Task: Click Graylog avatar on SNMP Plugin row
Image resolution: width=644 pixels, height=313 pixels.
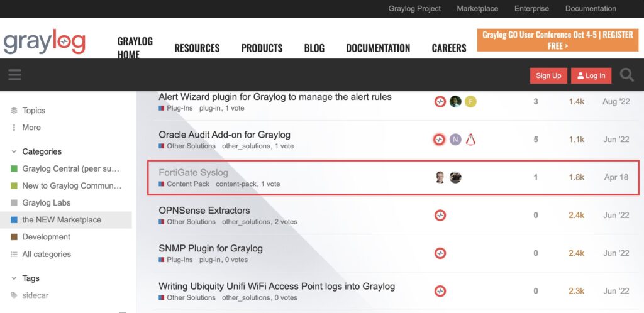Action: click(440, 253)
